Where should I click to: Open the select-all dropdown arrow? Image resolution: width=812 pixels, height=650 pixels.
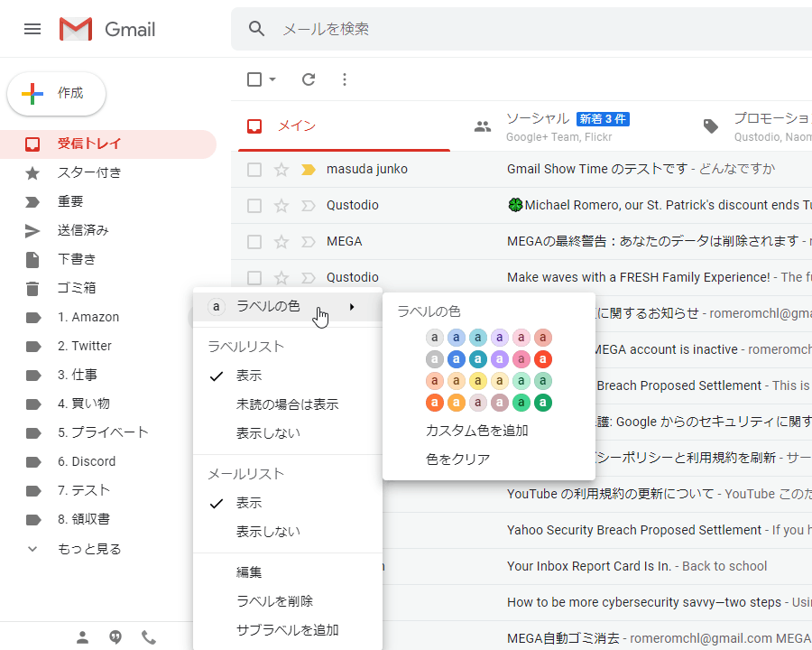[272, 79]
